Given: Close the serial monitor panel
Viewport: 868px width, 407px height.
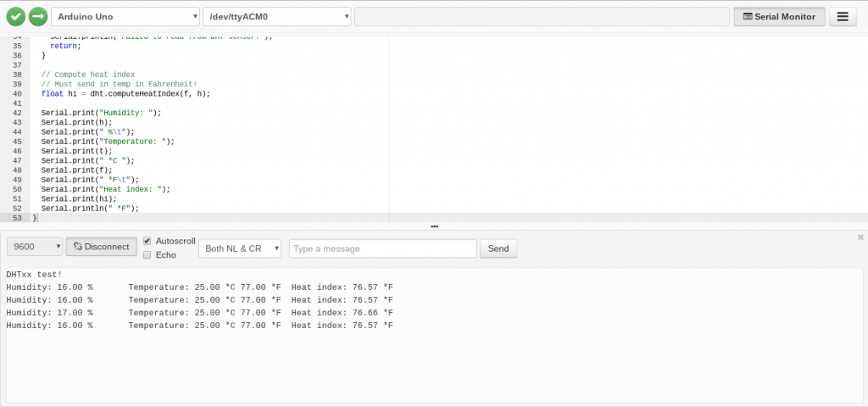Looking at the screenshot, I should [x=860, y=237].
